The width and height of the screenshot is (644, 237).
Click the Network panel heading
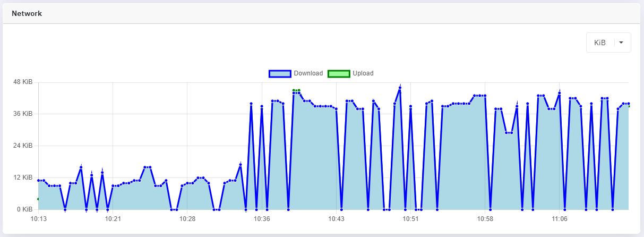[27, 13]
